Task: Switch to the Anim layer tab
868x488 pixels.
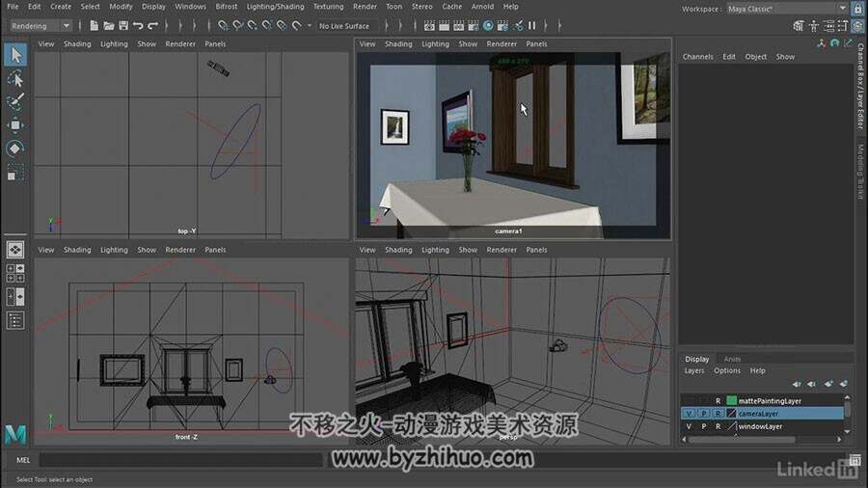Action: click(732, 359)
